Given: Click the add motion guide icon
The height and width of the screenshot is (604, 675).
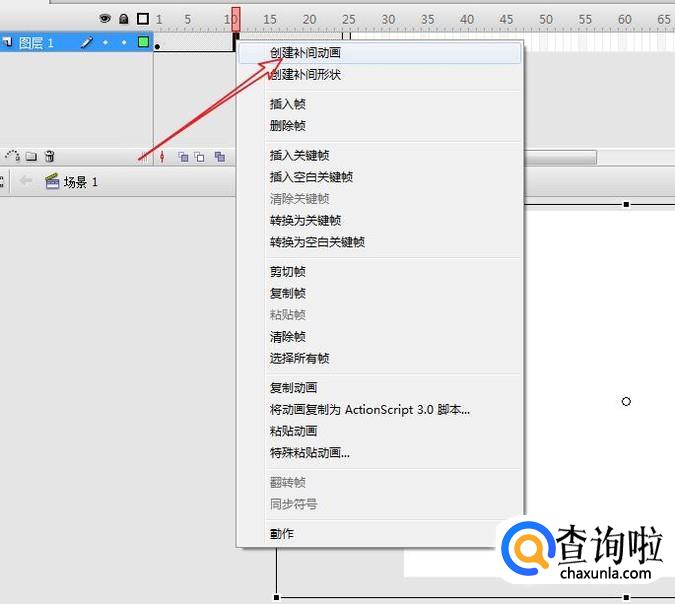Looking at the screenshot, I should tap(12, 156).
